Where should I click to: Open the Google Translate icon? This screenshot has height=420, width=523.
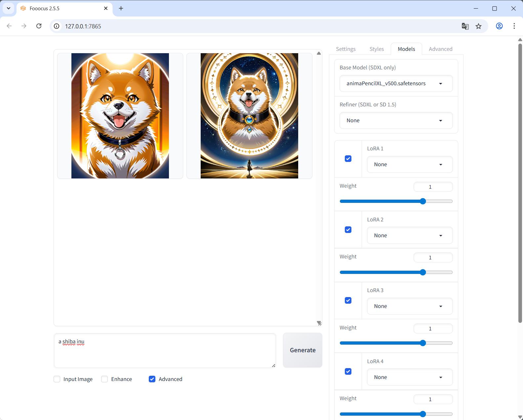click(465, 26)
